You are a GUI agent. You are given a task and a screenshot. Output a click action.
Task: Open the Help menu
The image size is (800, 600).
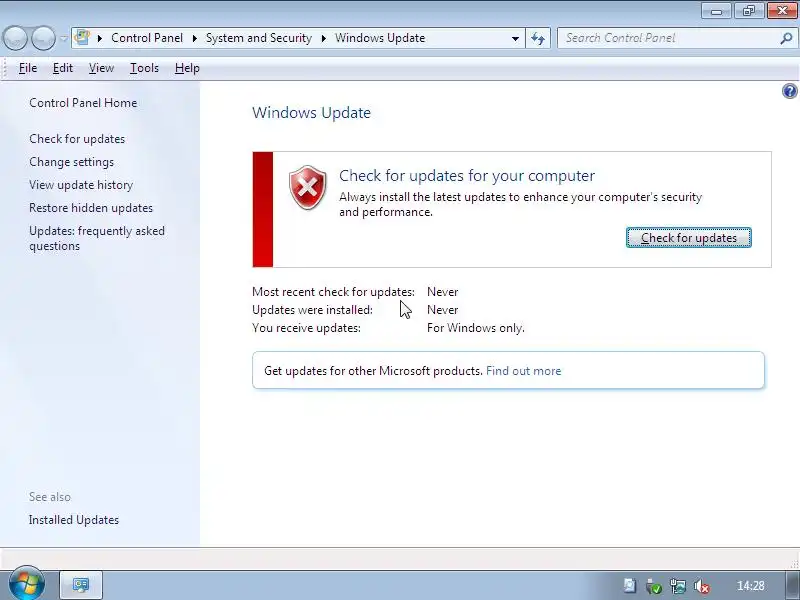[187, 68]
